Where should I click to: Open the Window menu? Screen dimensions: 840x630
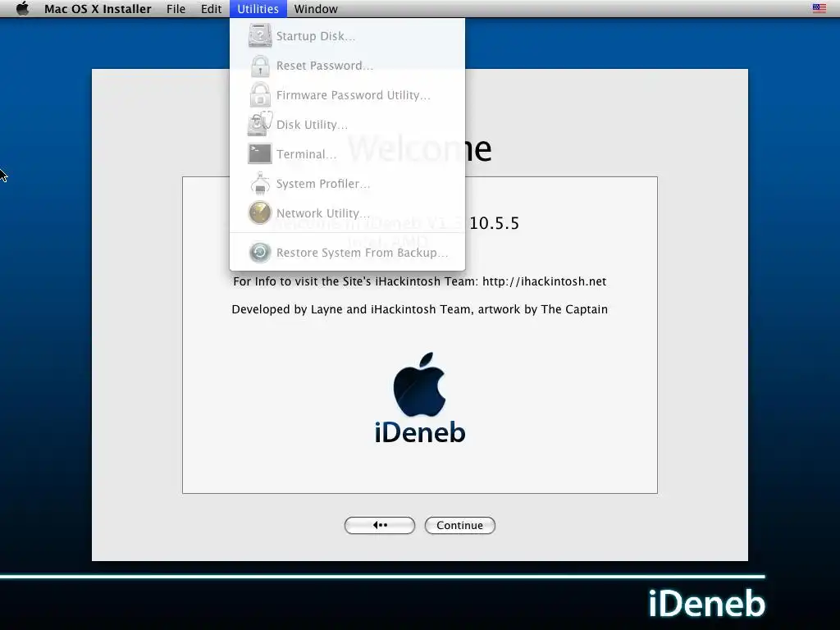click(x=316, y=8)
